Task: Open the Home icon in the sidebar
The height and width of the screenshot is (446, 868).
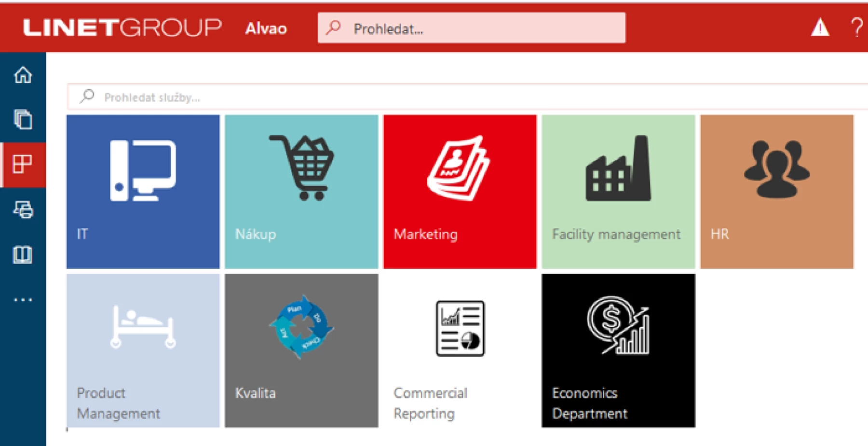Action: pos(23,75)
